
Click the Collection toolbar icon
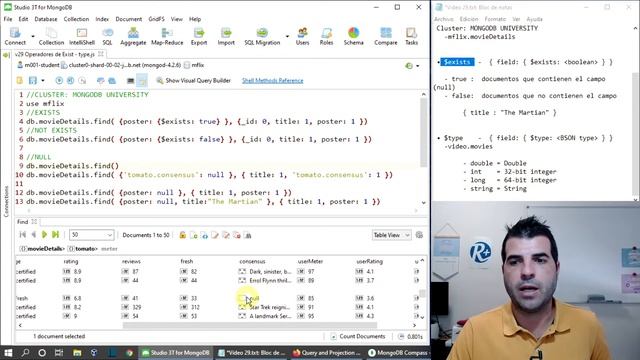[x=51, y=36]
